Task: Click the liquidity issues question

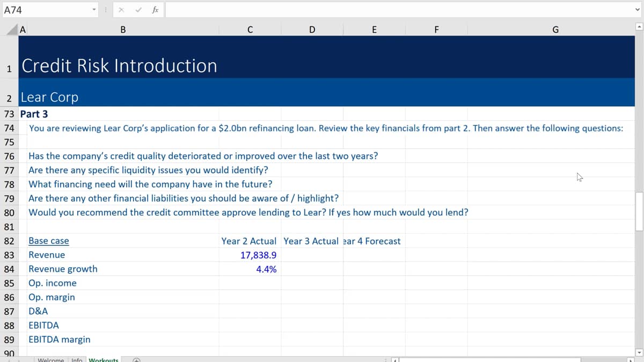Action: 148,170
